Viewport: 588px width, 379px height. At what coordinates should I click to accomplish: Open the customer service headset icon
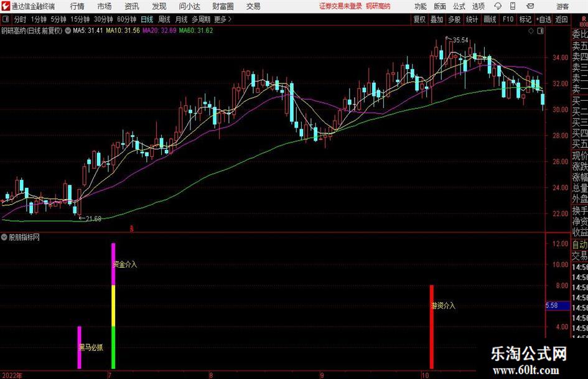pyautogui.click(x=498, y=6)
